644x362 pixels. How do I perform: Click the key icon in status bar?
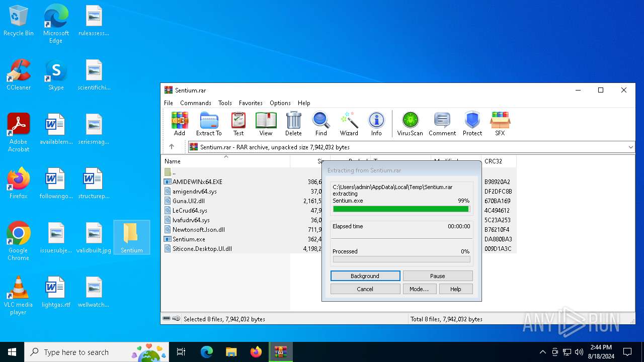pyautogui.click(x=176, y=319)
